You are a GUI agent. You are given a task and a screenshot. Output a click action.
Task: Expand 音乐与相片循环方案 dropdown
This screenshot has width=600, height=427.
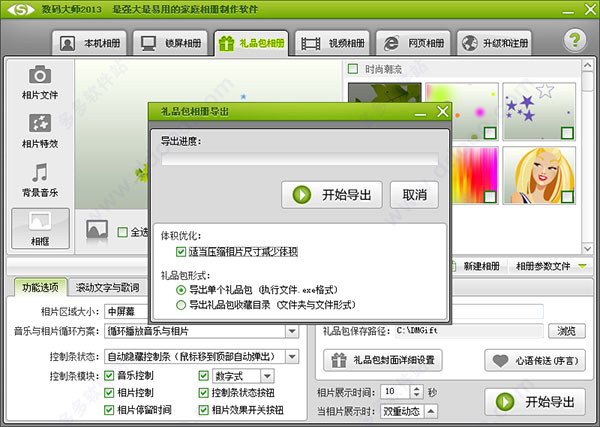pyautogui.click(x=292, y=331)
